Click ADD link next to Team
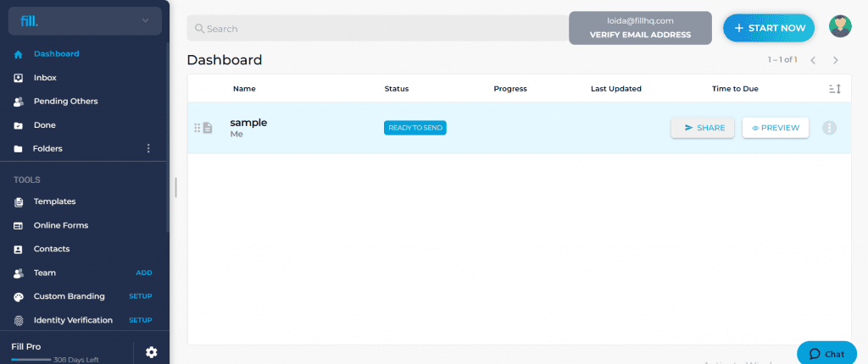The width and height of the screenshot is (868, 364). 144,273
